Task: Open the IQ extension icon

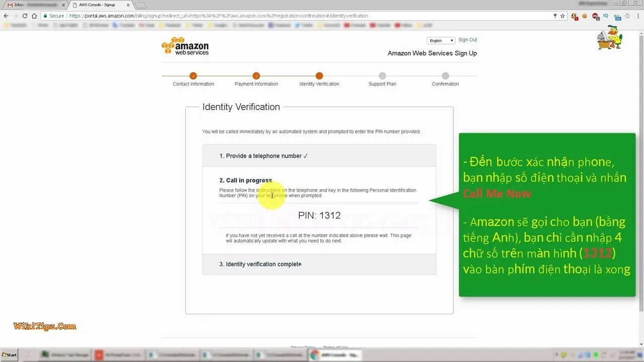Action: pos(606,16)
